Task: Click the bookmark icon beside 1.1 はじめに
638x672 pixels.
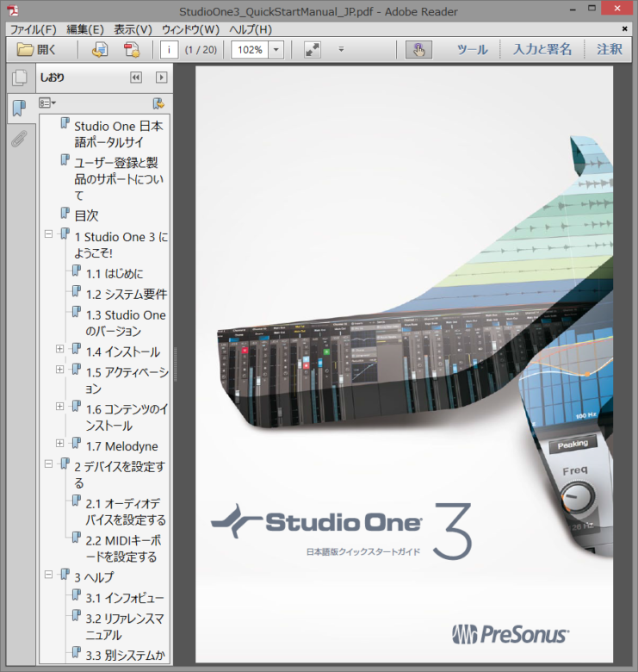Action: (x=77, y=271)
